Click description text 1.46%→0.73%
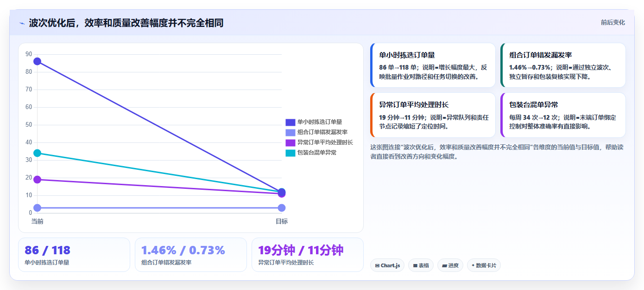This screenshot has height=290, width=644. pos(529,67)
